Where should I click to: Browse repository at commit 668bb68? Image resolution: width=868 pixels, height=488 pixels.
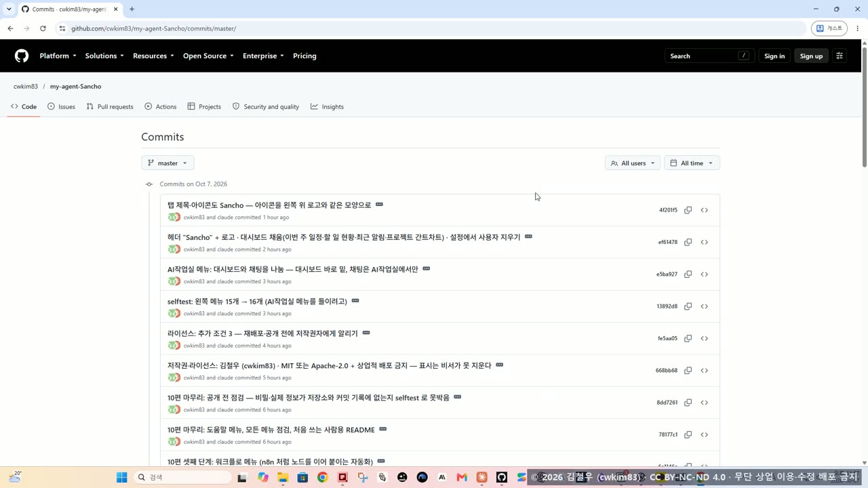pos(704,371)
